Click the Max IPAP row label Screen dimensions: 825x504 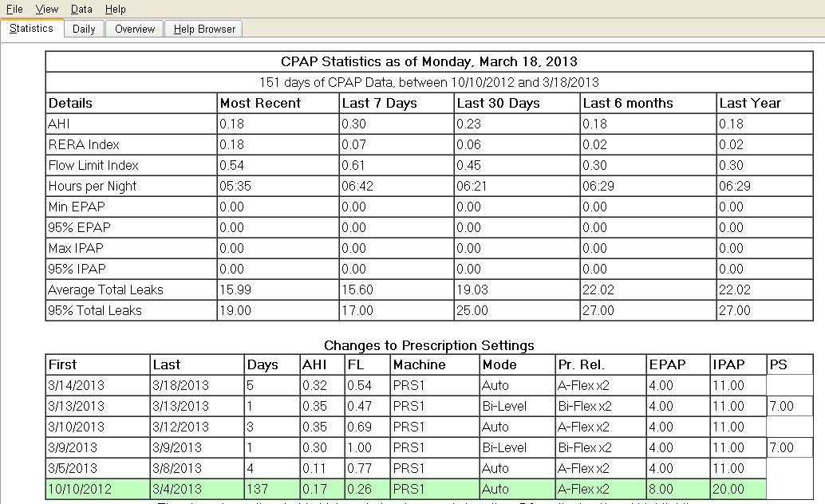pyautogui.click(x=75, y=248)
